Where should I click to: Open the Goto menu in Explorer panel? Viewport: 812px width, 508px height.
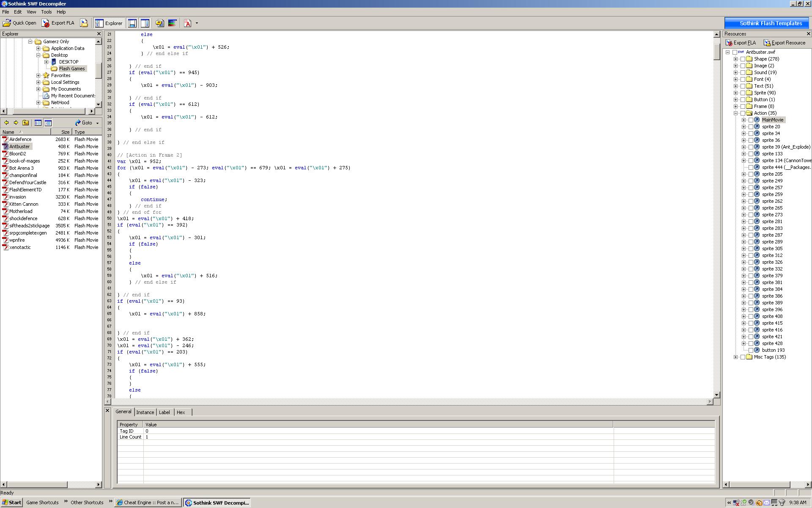point(86,123)
